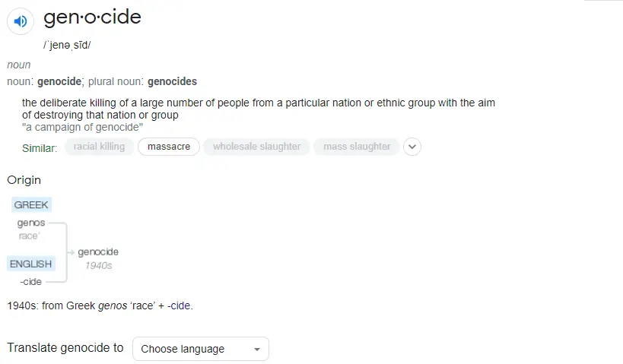The width and height of the screenshot is (623, 364).
Task: Select the "massacre" synonym chip
Action: 169,147
